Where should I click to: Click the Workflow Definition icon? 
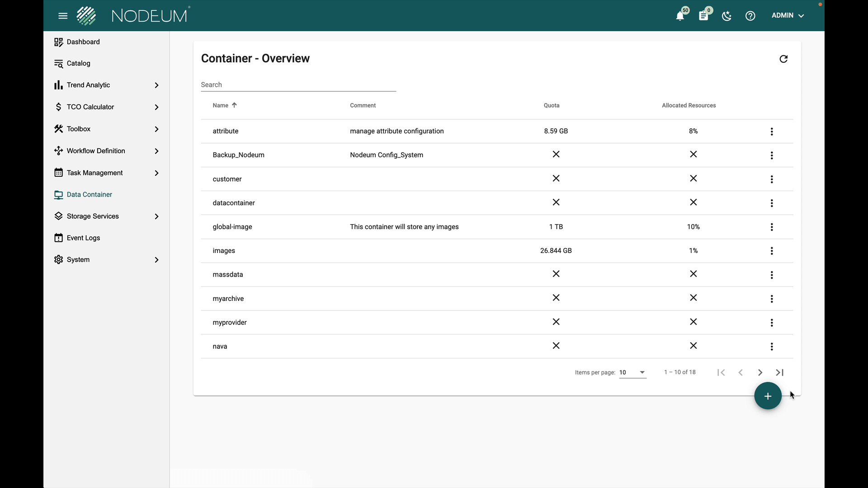point(58,151)
